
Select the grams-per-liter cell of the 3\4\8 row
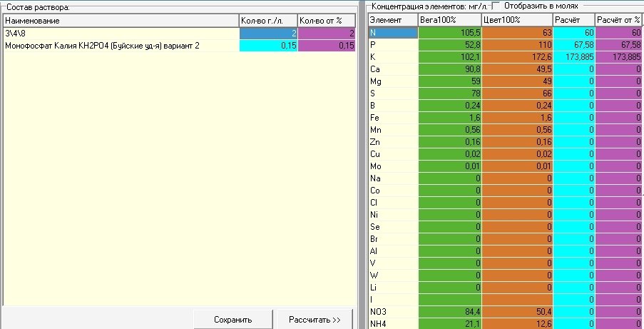point(268,34)
